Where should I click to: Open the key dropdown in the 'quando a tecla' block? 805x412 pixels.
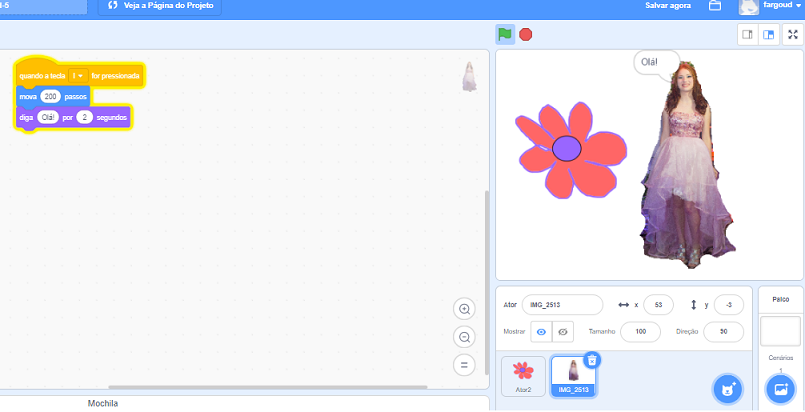coord(79,75)
